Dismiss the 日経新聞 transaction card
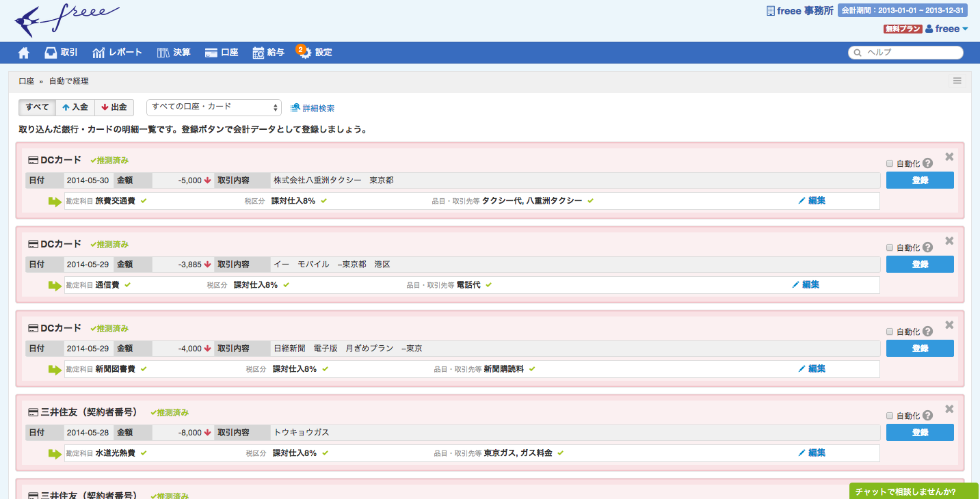The image size is (980, 499). pos(949,325)
